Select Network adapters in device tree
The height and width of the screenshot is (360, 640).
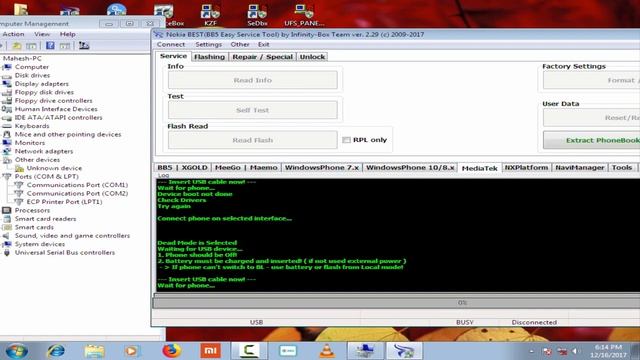44,151
